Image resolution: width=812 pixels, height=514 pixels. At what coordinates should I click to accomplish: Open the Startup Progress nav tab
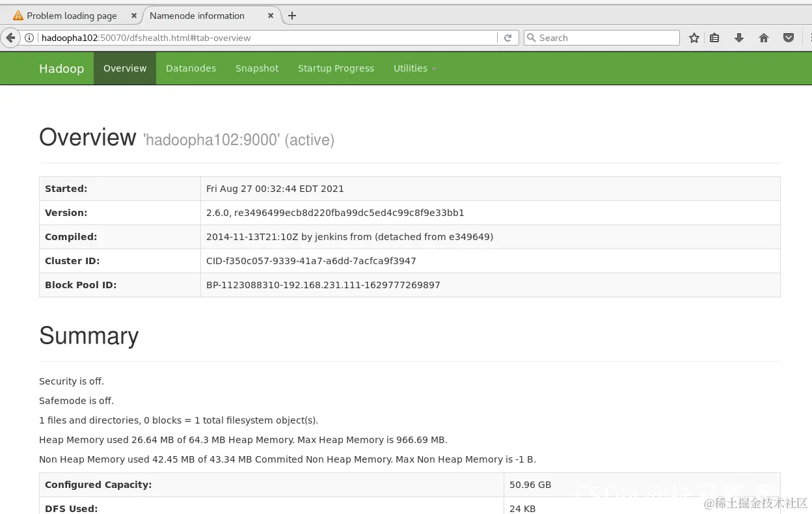click(336, 68)
